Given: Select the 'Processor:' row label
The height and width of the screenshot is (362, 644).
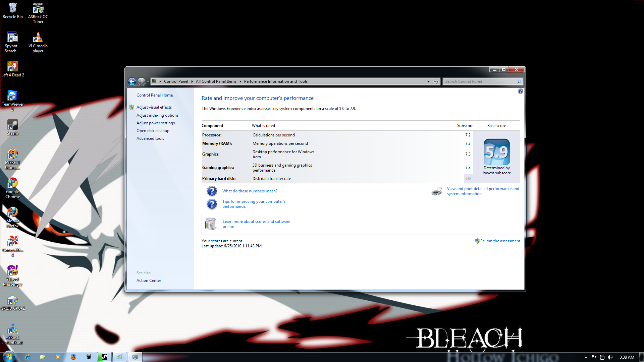Looking at the screenshot, I should [212, 135].
